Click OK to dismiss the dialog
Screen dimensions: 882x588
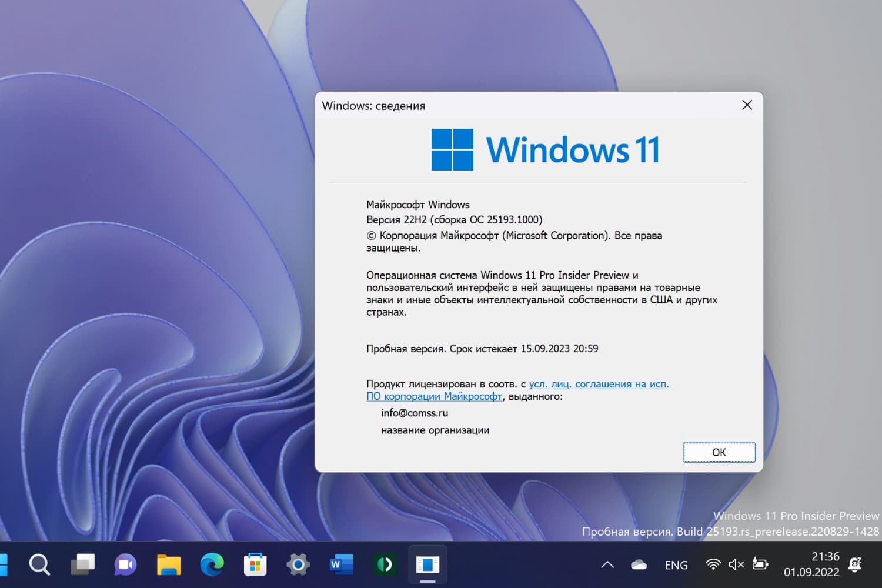(x=719, y=452)
